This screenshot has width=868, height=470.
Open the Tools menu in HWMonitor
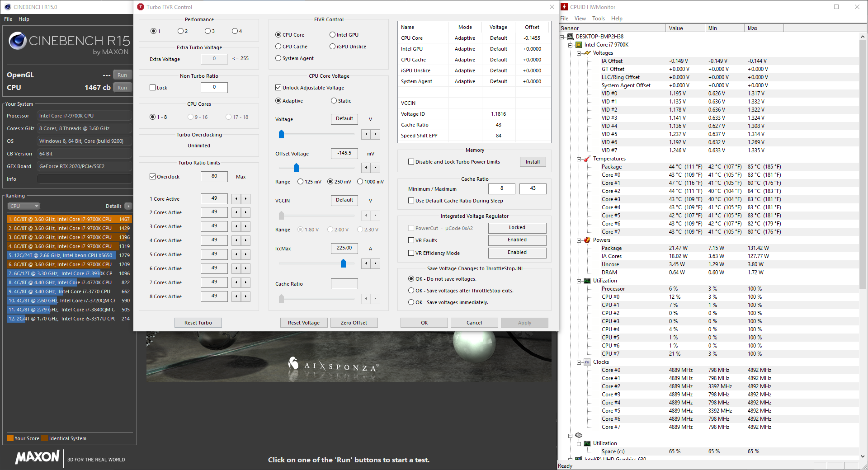click(598, 19)
